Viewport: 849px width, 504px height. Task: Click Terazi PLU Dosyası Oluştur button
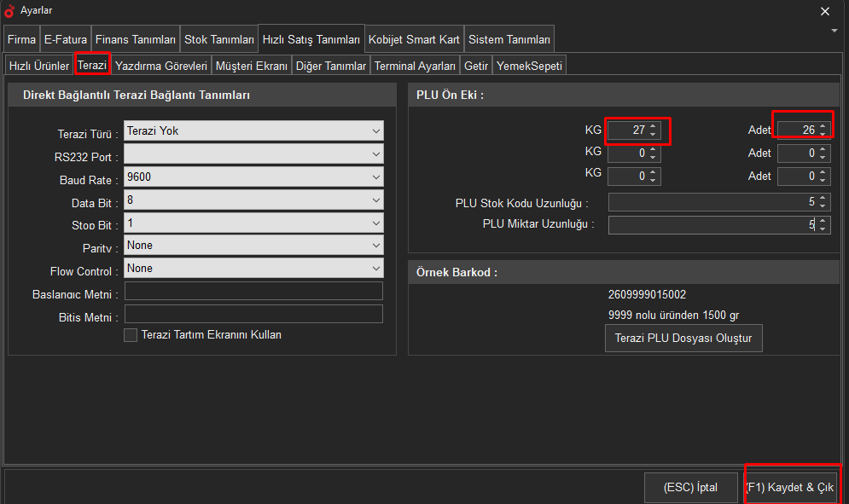[683, 338]
